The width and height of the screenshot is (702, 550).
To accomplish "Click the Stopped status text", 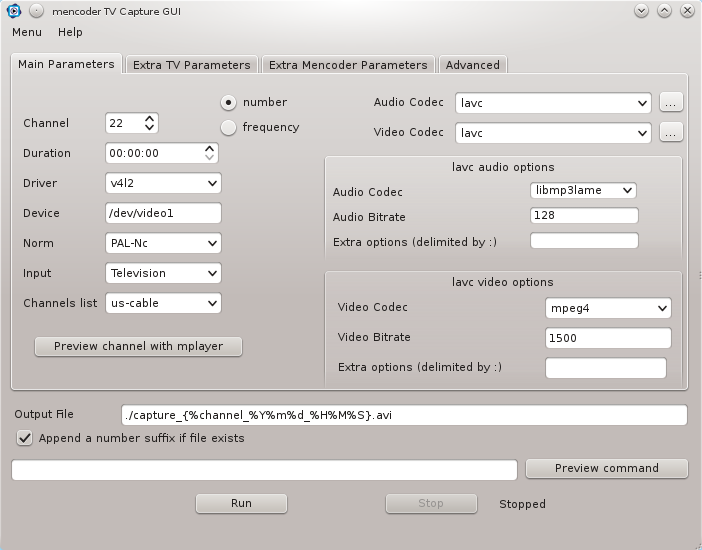I will point(522,504).
